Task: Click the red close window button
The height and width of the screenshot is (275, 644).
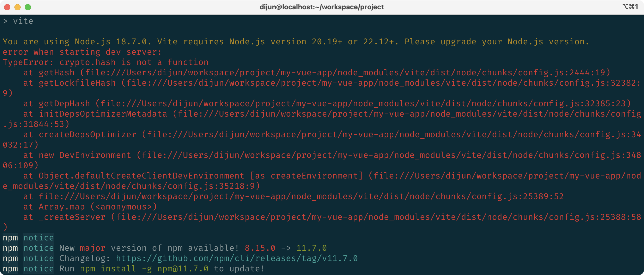Action: [x=7, y=7]
